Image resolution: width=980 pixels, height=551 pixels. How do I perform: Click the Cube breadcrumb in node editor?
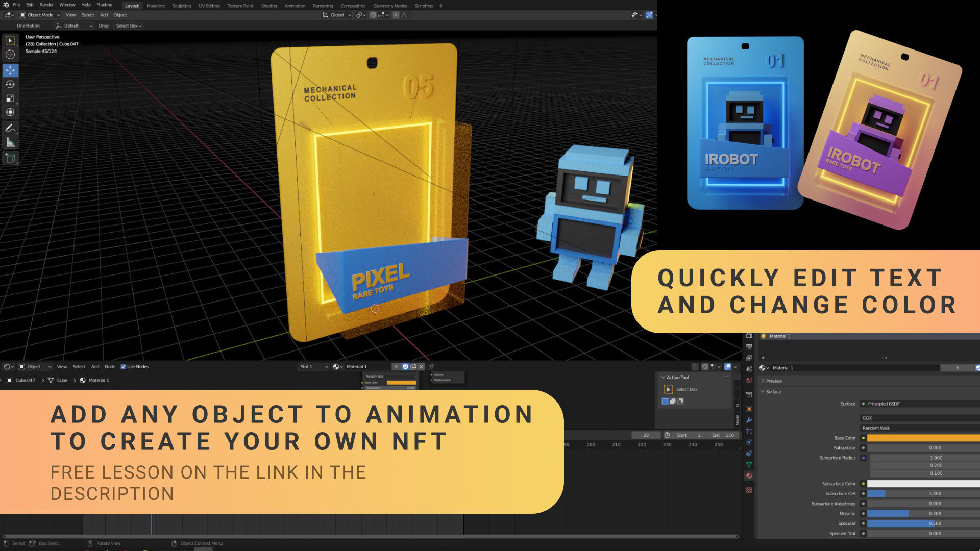click(x=62, y=380)
